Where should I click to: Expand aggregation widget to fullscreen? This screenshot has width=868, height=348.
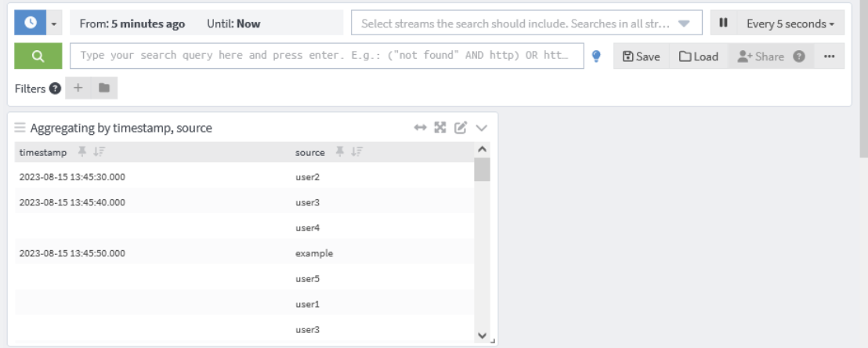439,128
